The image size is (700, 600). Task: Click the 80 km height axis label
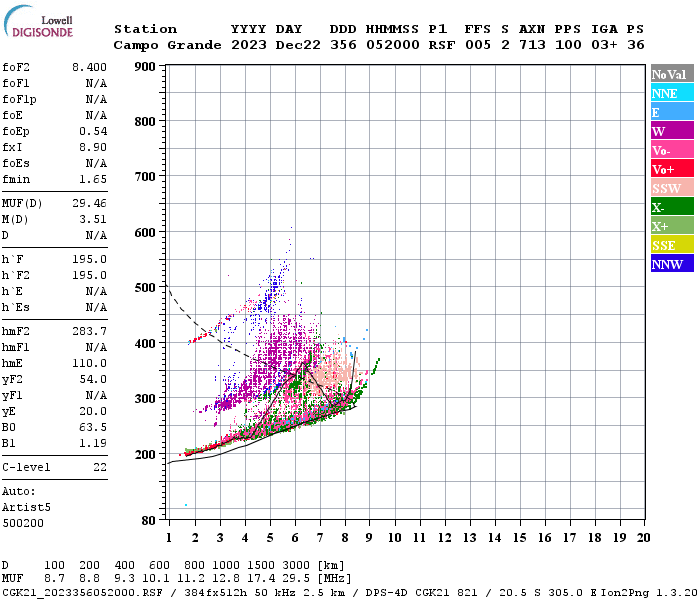[x=149, y=521]
